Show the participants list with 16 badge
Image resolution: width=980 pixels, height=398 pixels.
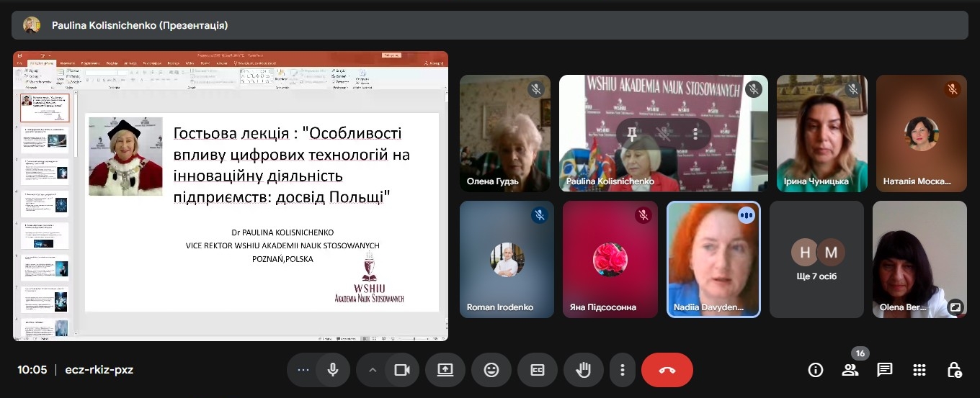(x=850, y=369)
